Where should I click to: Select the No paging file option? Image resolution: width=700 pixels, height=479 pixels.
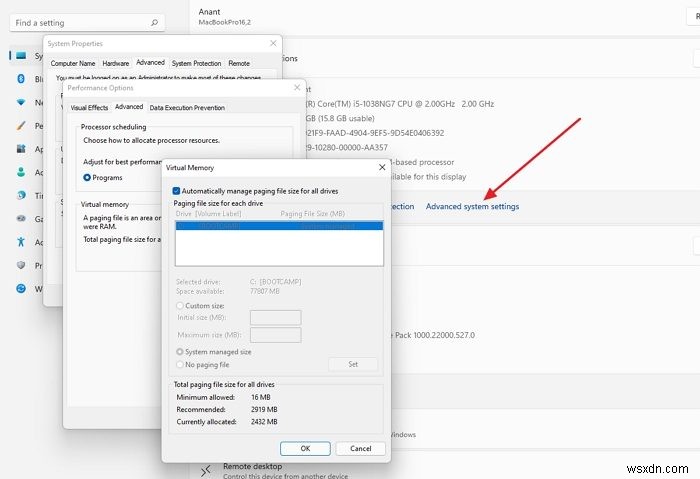coord(180,364)
